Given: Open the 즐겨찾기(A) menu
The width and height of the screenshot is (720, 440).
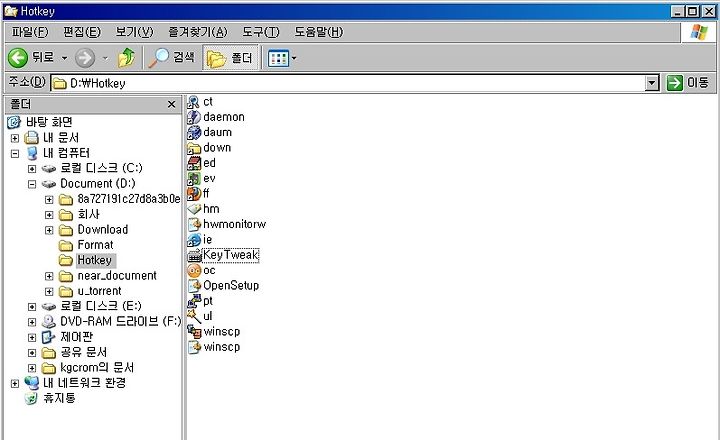Looking at the screenshot, I should coord(197,32).
